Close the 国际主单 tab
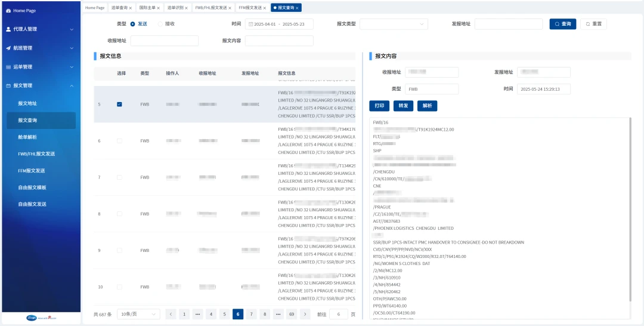 coord(159,8)
